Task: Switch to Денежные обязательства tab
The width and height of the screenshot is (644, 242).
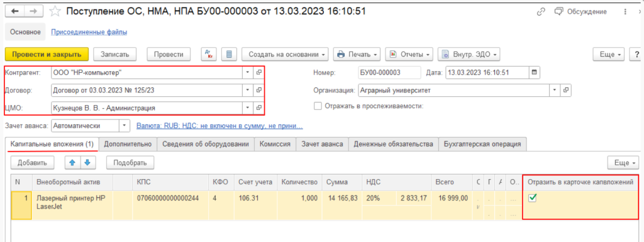Action: point(394,144)
